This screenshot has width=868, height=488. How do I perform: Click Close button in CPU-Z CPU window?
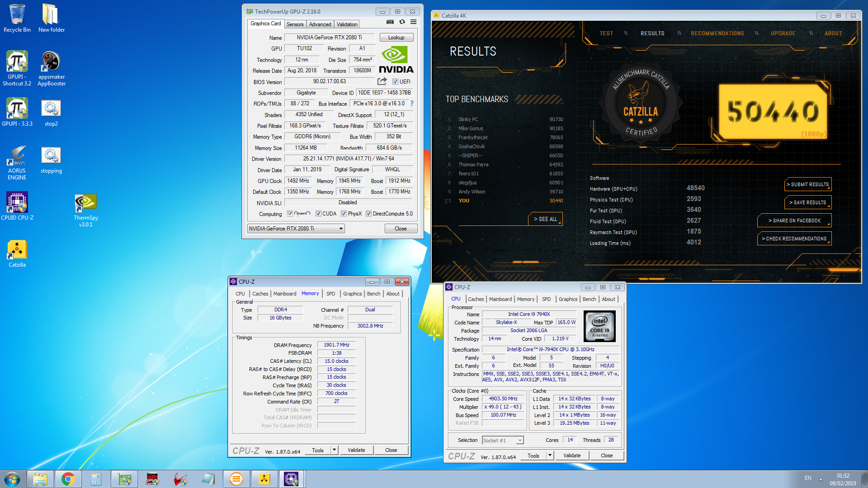607,455
